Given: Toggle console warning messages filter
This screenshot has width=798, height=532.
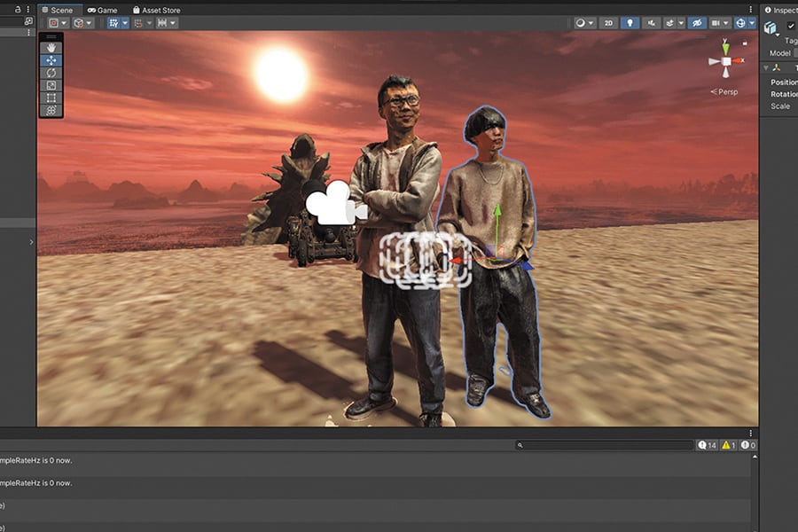Looking at the screenshot, I should tap(729, 445).
